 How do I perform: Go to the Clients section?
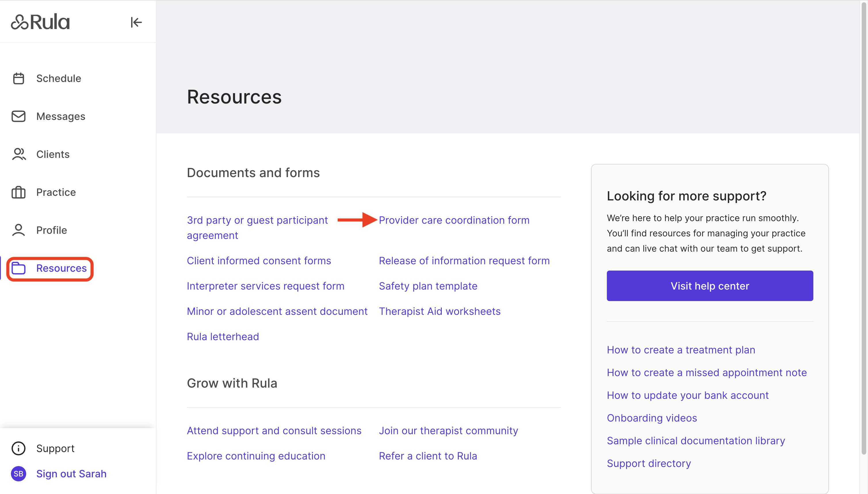click(53, 154)
